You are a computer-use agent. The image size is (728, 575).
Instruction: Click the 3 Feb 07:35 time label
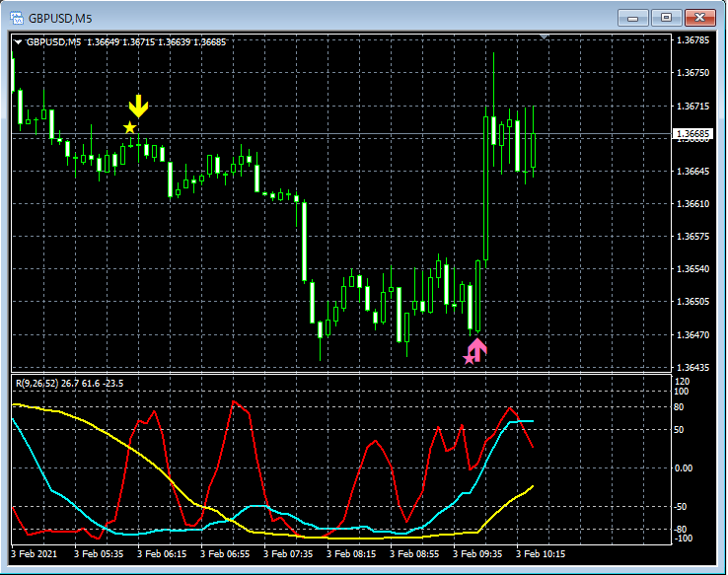288,553
